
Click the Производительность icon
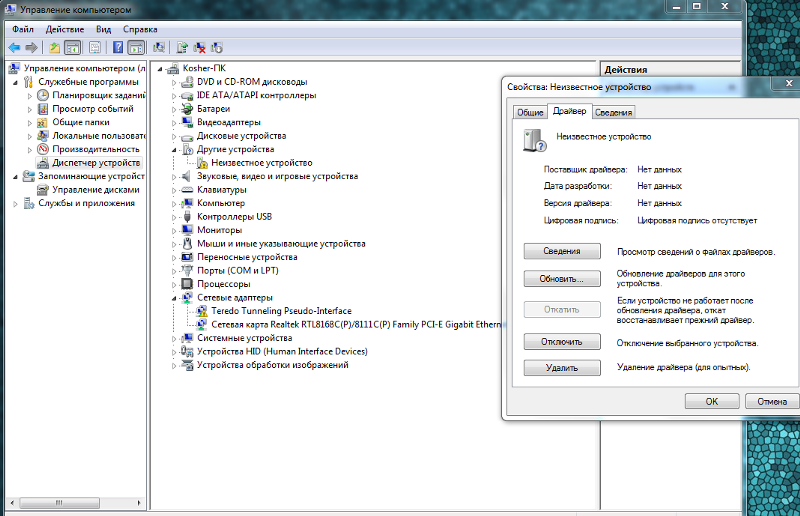tap(43, 149)
